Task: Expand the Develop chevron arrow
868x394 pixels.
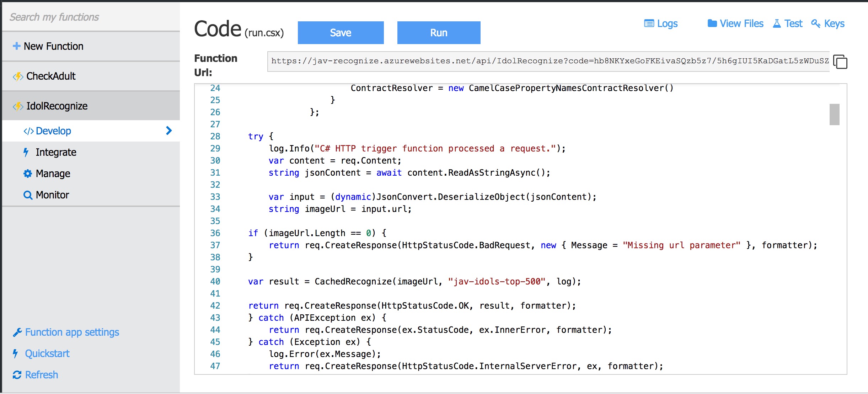Action: pos(169,131)
